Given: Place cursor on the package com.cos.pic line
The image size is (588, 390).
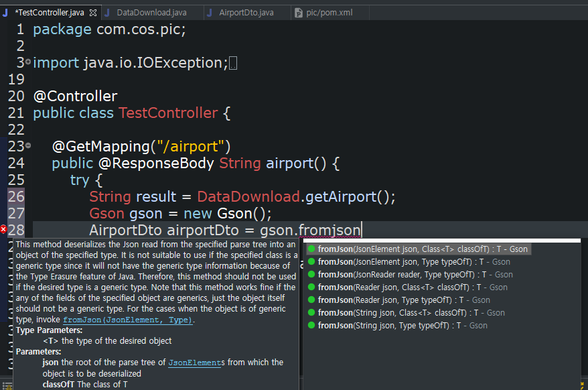Looking at the screenshot, I should pyautogui.click(x=110, y=29).
